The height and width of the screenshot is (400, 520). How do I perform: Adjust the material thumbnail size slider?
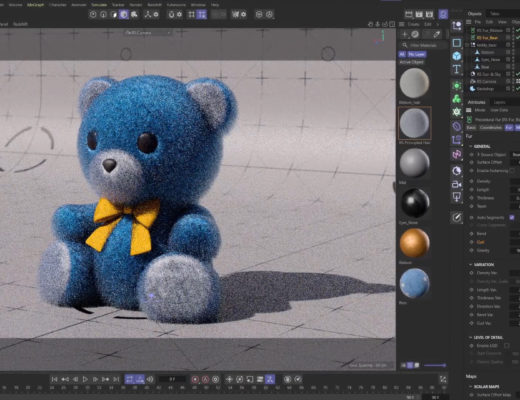coord(435,365)
